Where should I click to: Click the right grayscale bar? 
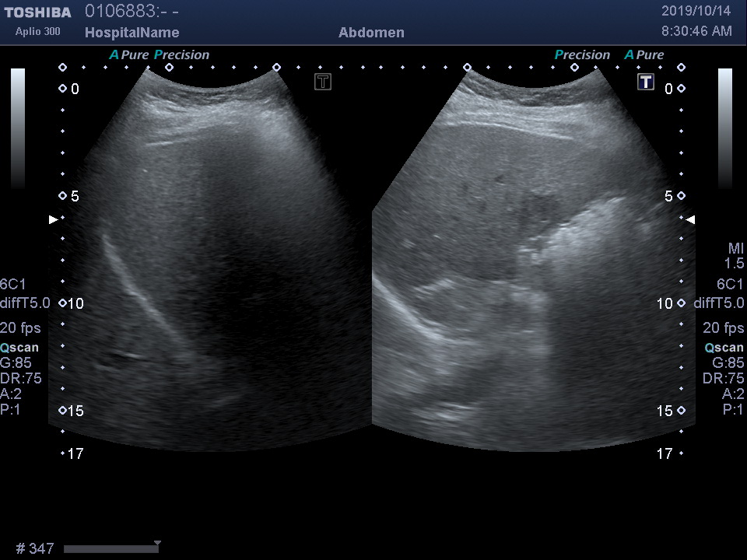tap(725, 128)
